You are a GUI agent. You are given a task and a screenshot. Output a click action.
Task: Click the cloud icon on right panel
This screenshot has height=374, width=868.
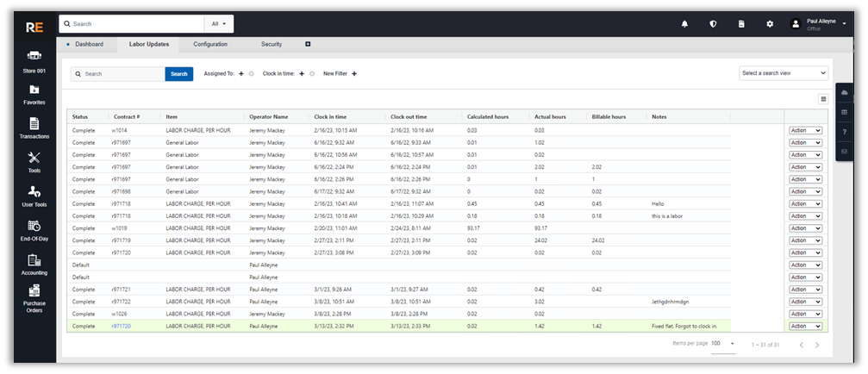(844, 92)
